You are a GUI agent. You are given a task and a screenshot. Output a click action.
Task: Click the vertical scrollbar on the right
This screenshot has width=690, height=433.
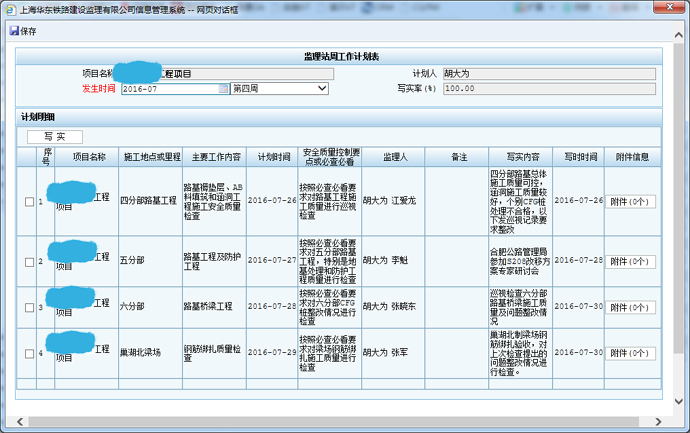pos(680,200)
